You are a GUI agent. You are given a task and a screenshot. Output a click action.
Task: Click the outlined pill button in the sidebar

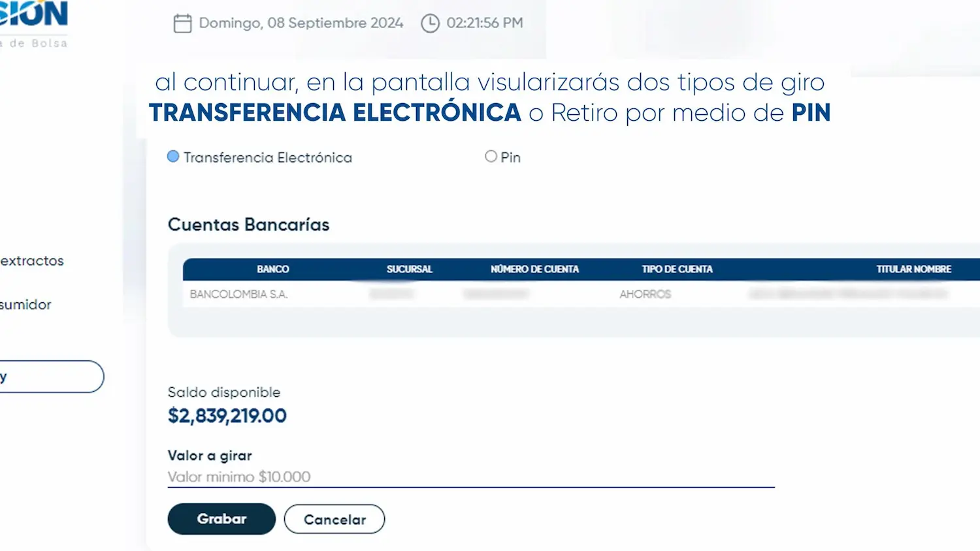52,377
